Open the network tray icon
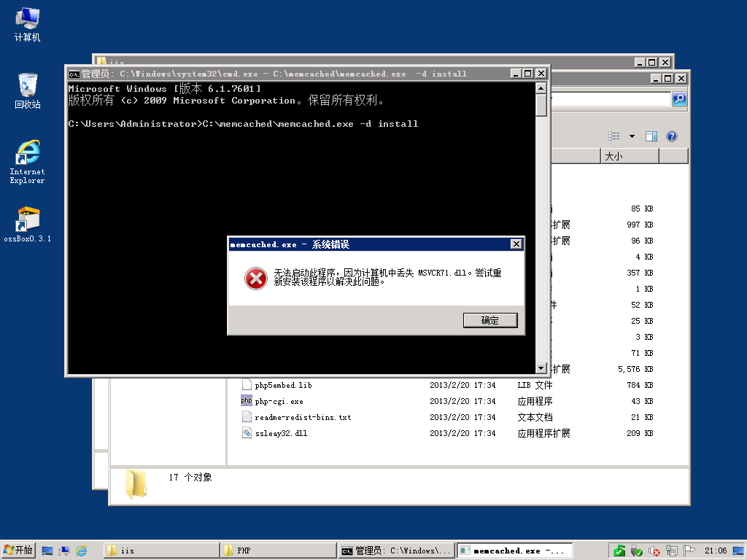 pyautogui.click(x=672, y=551)
